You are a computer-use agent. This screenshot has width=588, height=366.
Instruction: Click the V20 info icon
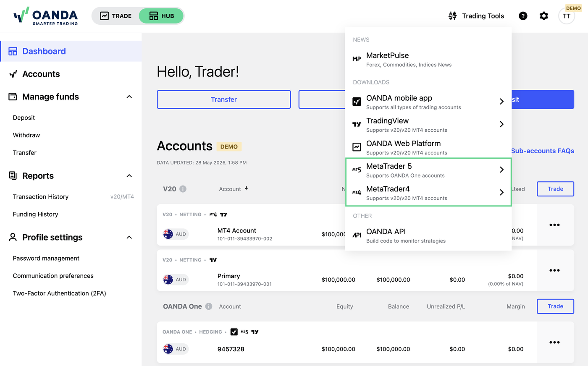(x=183, y=189)
